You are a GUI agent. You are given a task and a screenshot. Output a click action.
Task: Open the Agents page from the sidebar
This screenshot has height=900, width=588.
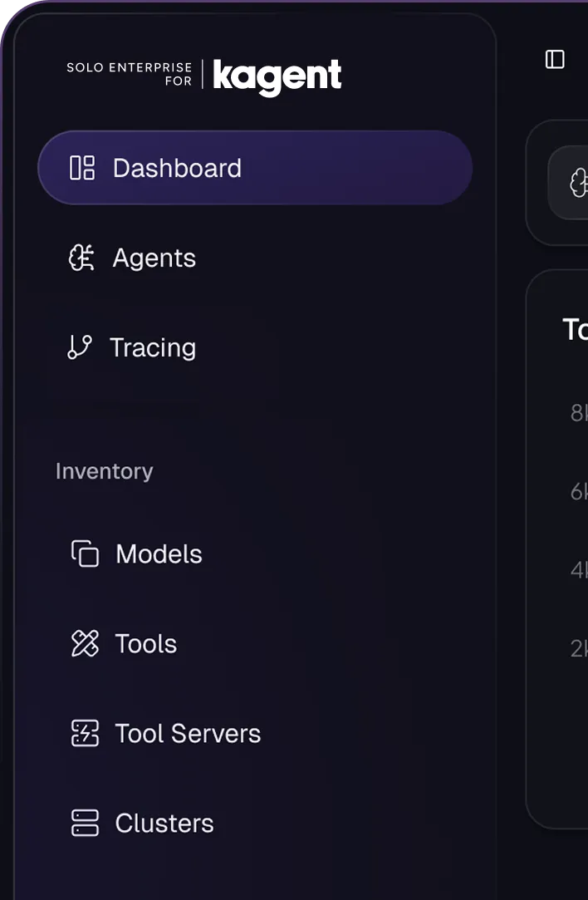[154, 258]
